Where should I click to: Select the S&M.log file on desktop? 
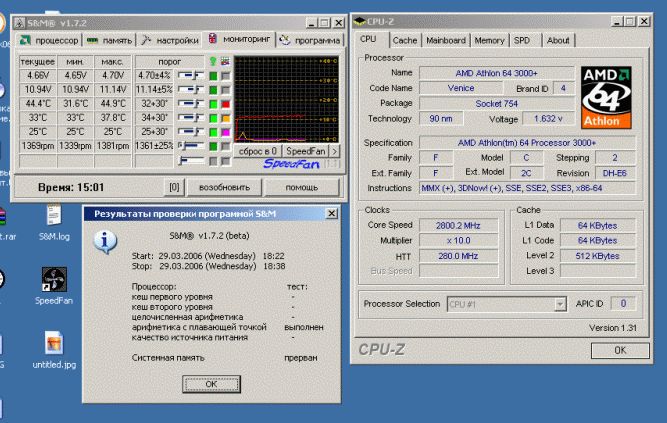point(54,222)
